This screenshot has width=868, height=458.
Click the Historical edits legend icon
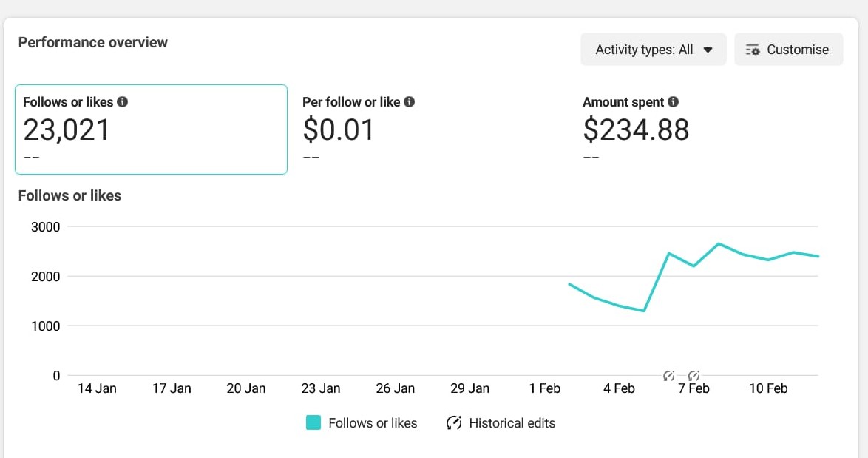coord(453,423)
